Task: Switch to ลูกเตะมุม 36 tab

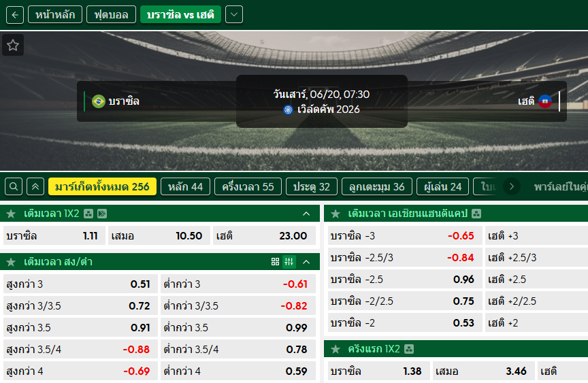Action: 377,186
